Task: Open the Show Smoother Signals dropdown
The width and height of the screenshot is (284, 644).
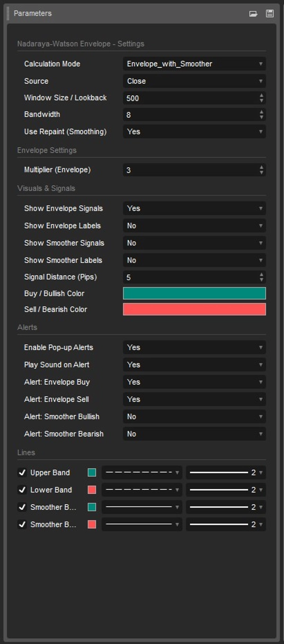Action: coord(194,243)
